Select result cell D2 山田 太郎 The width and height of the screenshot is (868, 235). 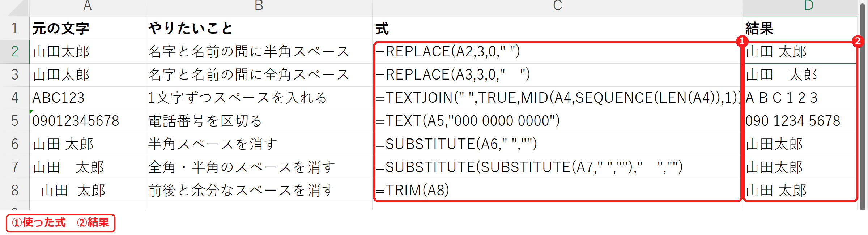(x=800, y=52)
